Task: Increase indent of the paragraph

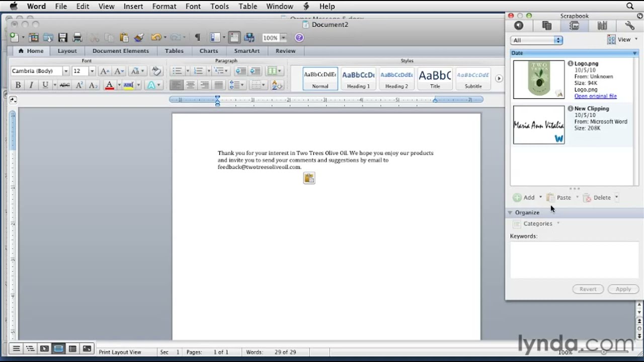Action: (255, 71)
